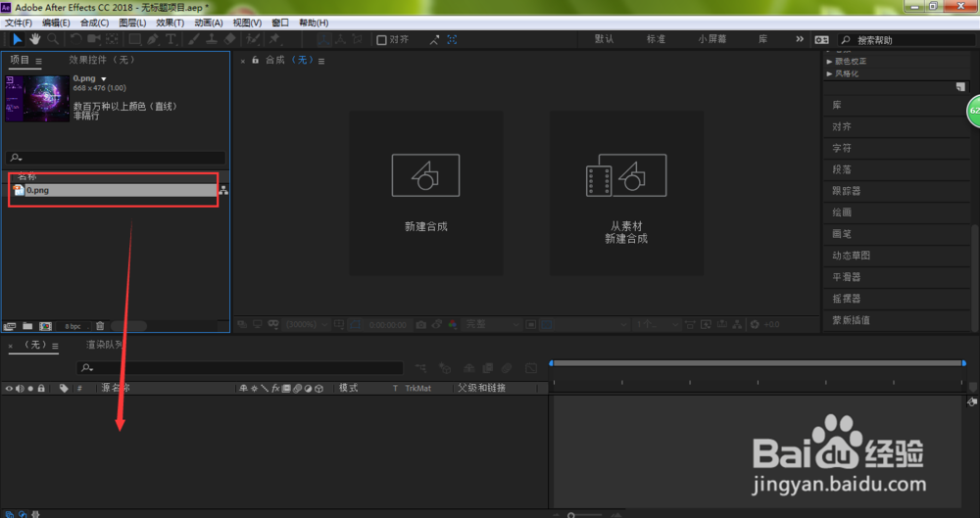This screenshot has width=980, height=518.
Task: Toggle the composition viewer lock icon
Action: tap(255, 60)
